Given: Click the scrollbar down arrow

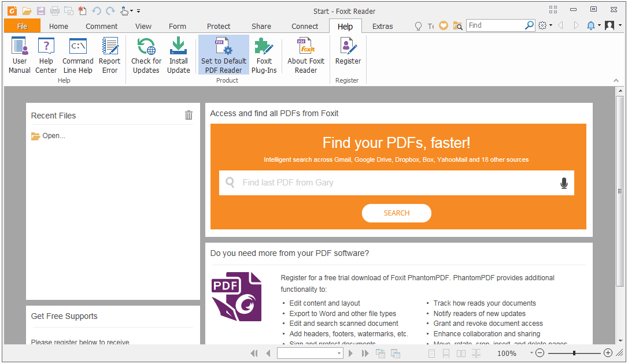Looking at the screenshot, I should point(620,340).
